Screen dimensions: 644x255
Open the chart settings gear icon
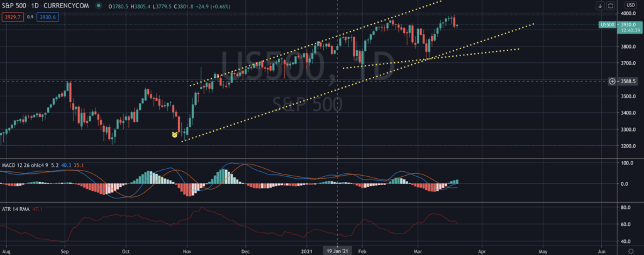(631, 251)
